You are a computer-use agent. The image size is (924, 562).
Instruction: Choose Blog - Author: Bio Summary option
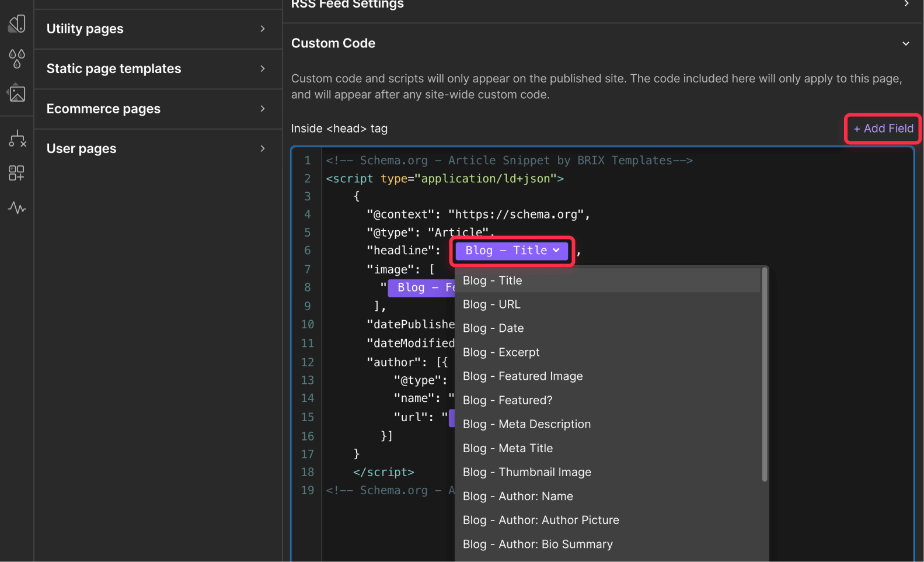coord(608,544)
